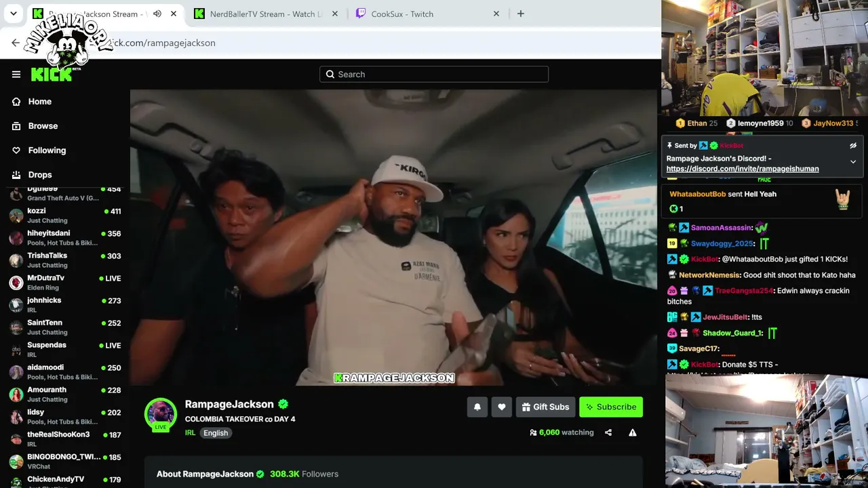Click the Home house icon

click(16, 102)
